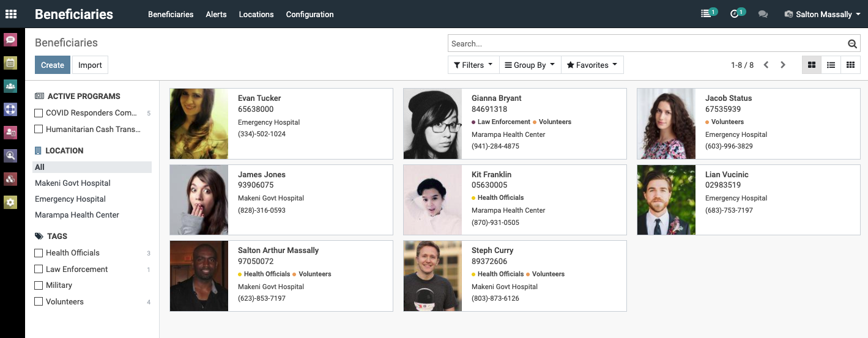Image resolution: width=868 pixels, height=338 pixels.
Task: Click the Create button
Action: point(53,65)
